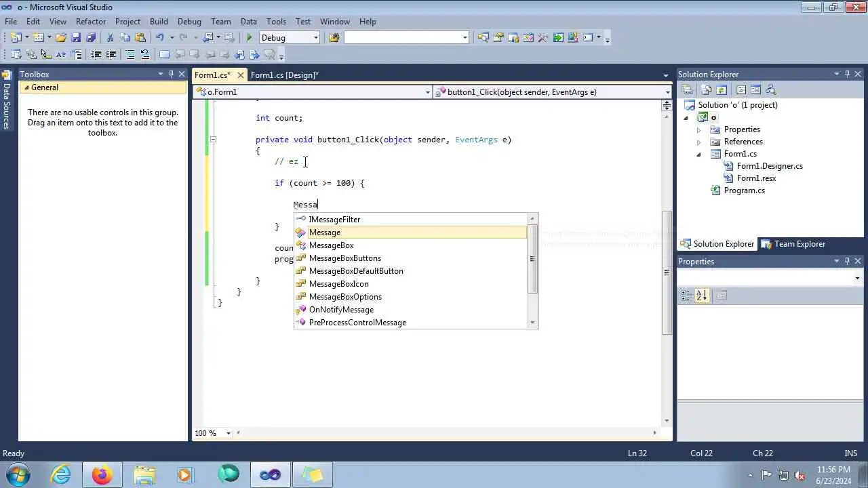The width and height of the screenshot is (868, 488).
Task: Click the Increase Indent icon
Action: (111, 55)
